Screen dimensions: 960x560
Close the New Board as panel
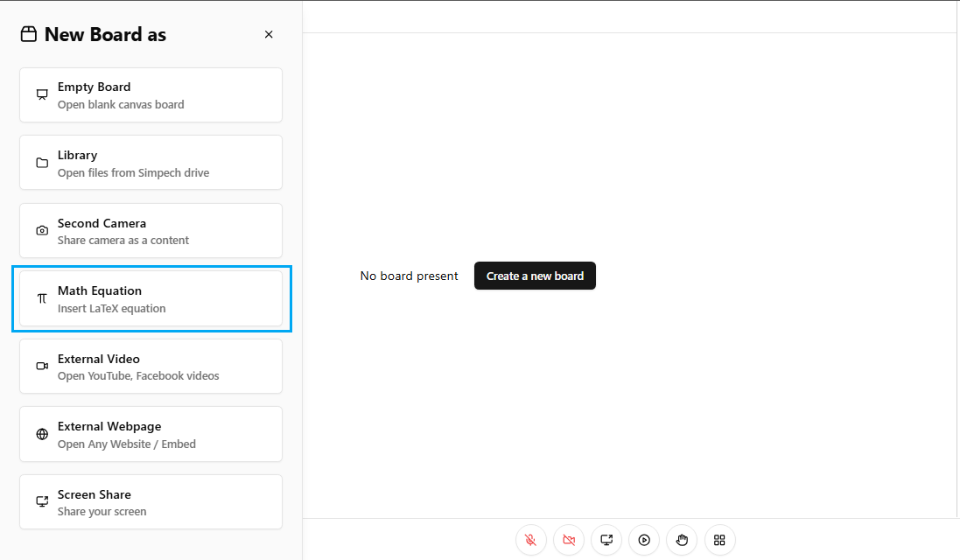click(269, 35)
